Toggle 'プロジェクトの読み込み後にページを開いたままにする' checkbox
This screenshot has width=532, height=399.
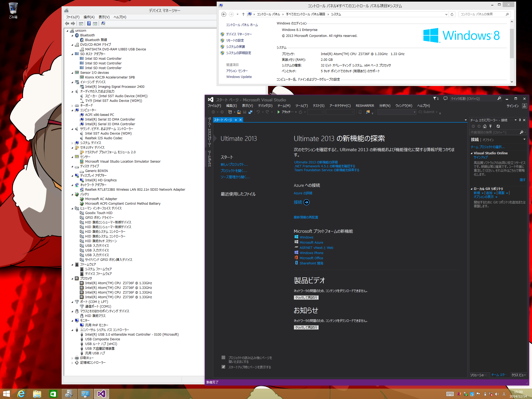(223, 358)
